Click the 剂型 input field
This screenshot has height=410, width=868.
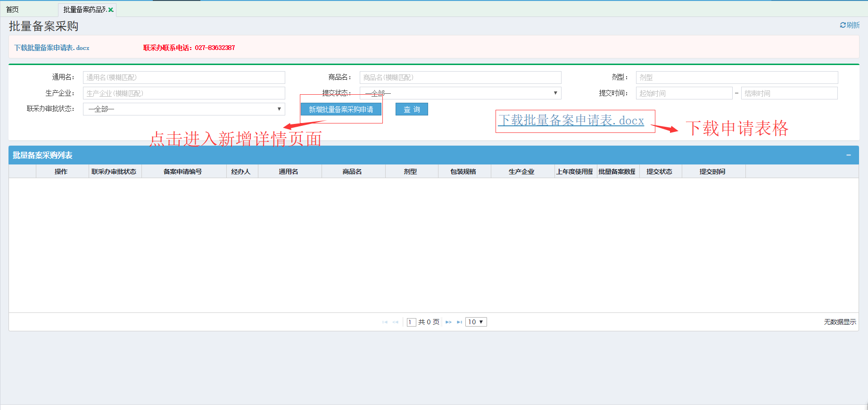pyautogui.click(x=736, y=77)
